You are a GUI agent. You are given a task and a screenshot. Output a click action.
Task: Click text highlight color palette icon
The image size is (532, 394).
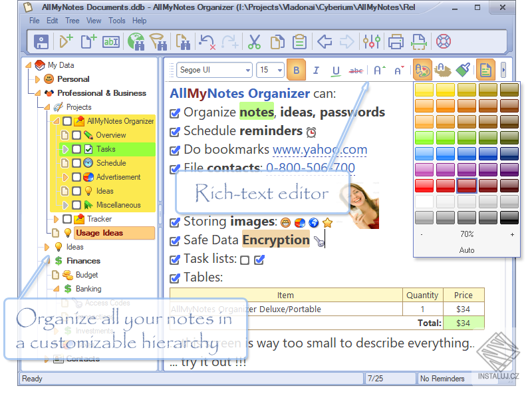click(x=422, y=71)
